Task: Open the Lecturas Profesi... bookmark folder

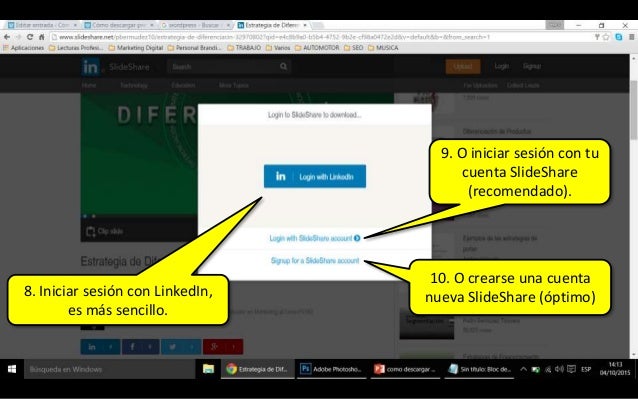Action: coord(76,48)
